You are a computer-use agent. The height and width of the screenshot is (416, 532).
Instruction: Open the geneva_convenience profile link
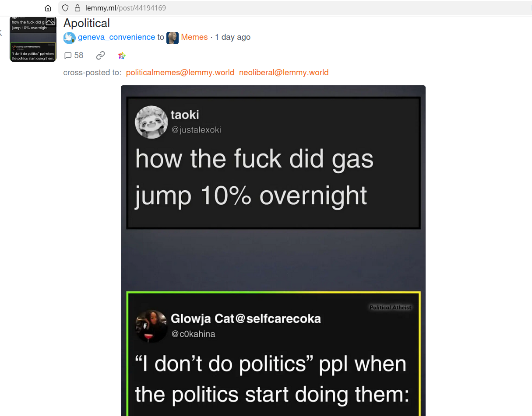click(116, 37)
